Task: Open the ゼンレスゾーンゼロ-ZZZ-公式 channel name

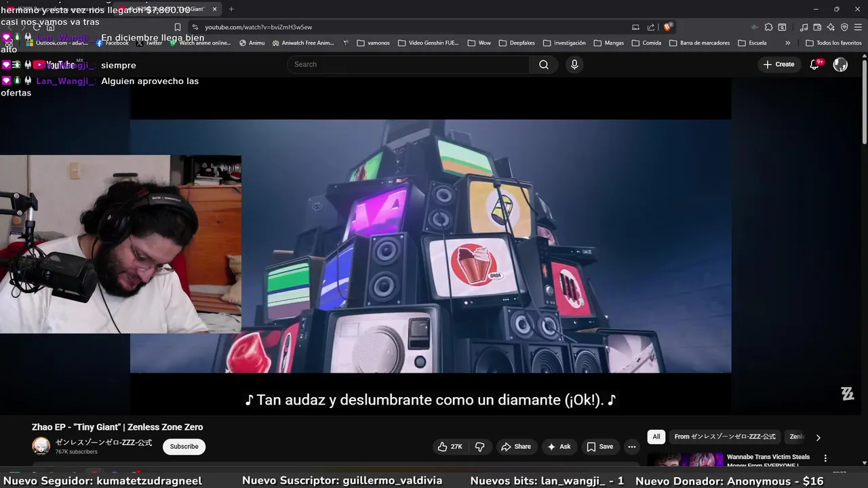Action: click(104, 443)
